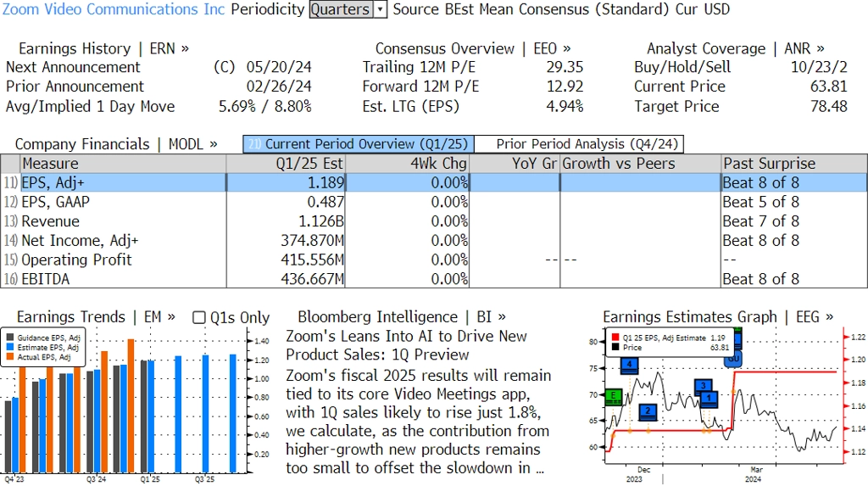Select the Net Income, Adj+ row
Viewport: 868px width, 486px height.
(x=434, y=241)
